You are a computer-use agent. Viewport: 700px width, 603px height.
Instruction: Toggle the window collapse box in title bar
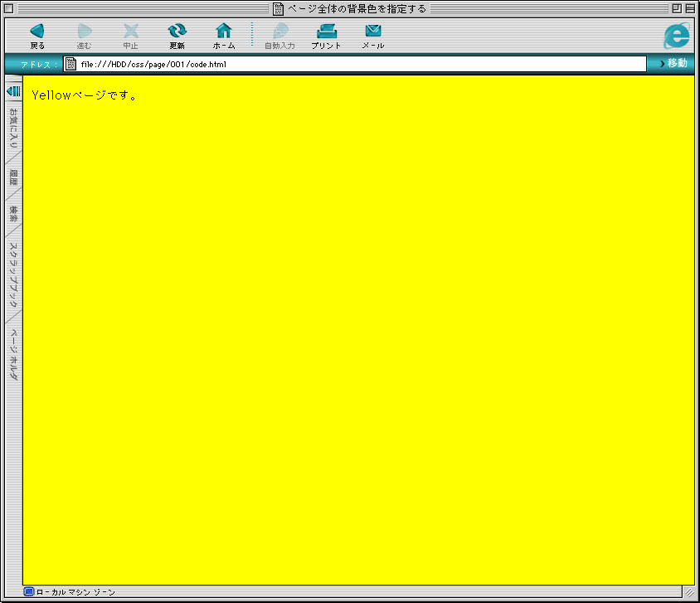coord(690,8)
